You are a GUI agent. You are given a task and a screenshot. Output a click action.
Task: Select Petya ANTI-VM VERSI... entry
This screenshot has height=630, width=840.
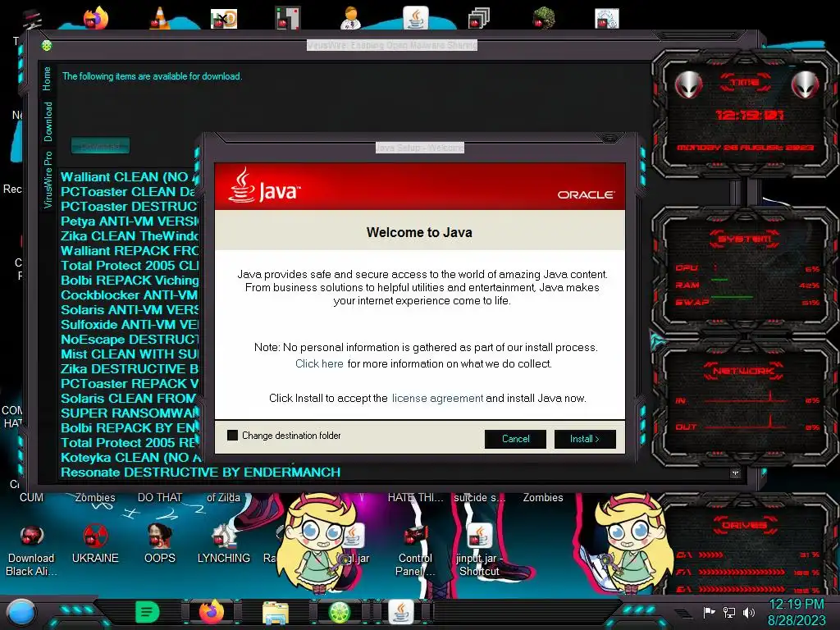(129, 221)
